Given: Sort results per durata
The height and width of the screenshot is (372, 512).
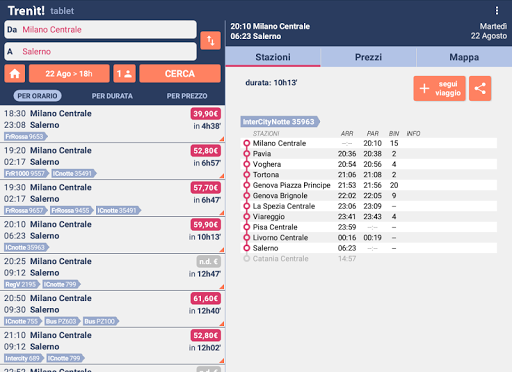Looking at the screenshot, I should 112,96.
